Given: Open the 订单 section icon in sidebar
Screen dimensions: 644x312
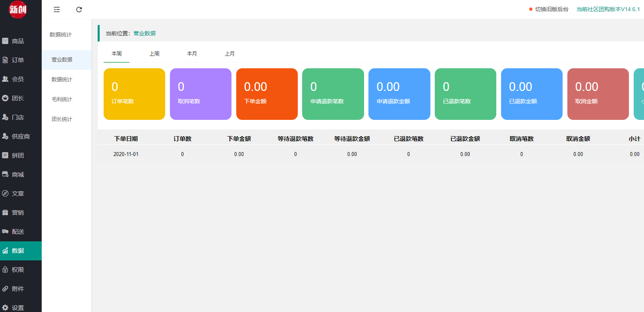Looking at the screenshot, I should click(5, 60).
